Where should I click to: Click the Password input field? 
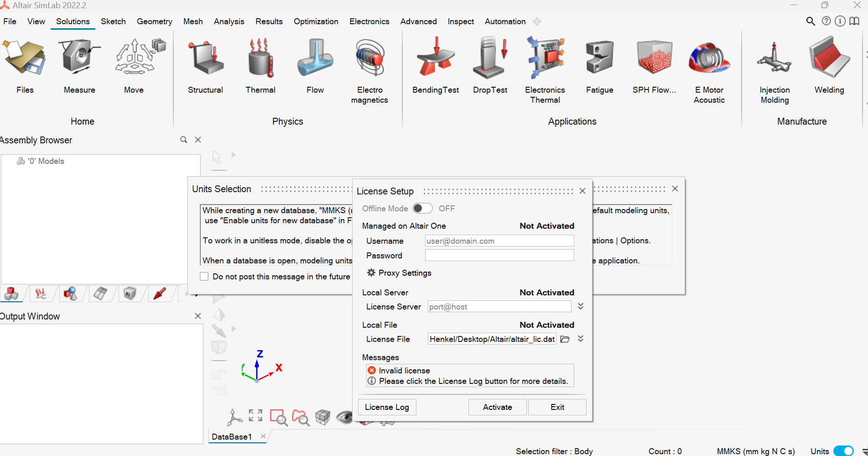[x=499, y=256]
